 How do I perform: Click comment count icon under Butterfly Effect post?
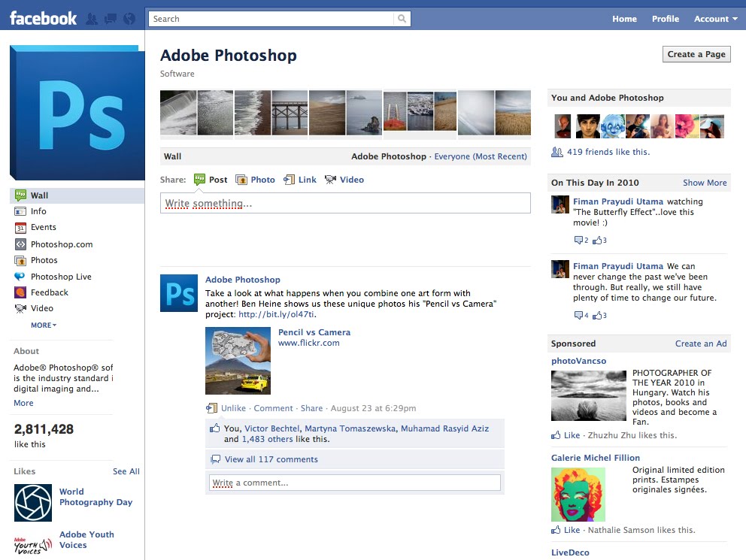point(578,240)
